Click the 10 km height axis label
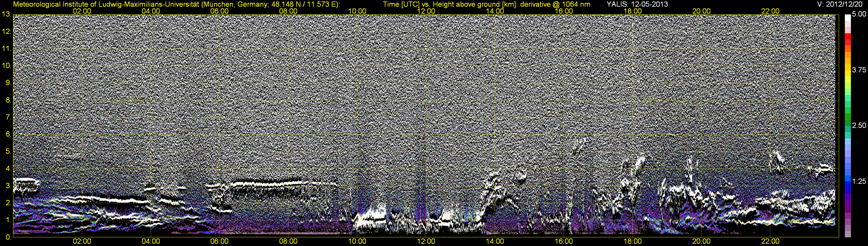The image size is (868, 246). click(6, 66)
